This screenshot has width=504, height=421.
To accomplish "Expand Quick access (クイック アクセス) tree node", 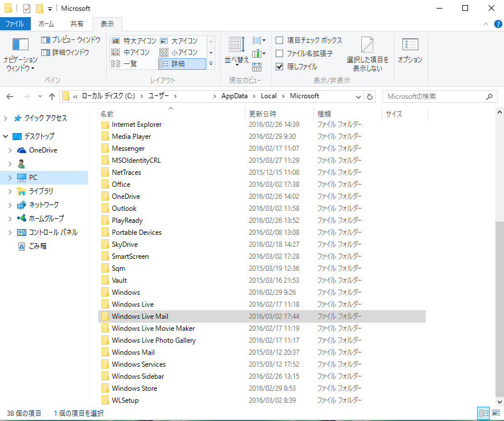I will pyautogui.click(x=6, y=118).
